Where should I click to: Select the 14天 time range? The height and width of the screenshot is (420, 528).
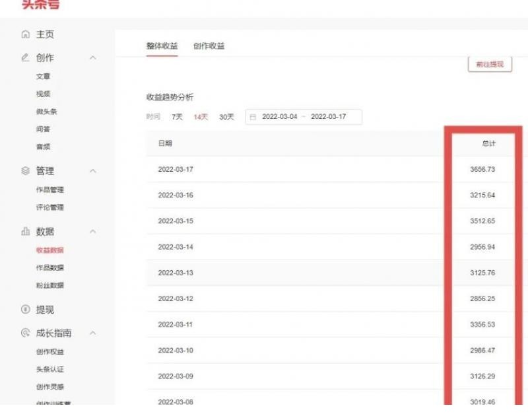pyautogui.click(x=201, y=117)
